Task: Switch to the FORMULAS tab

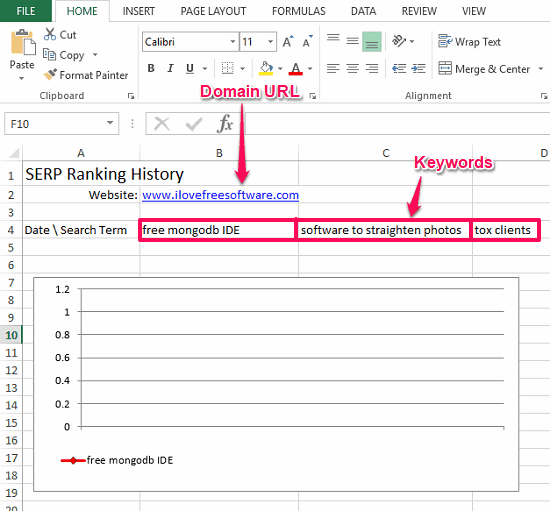Action: [x=299, y=11]
